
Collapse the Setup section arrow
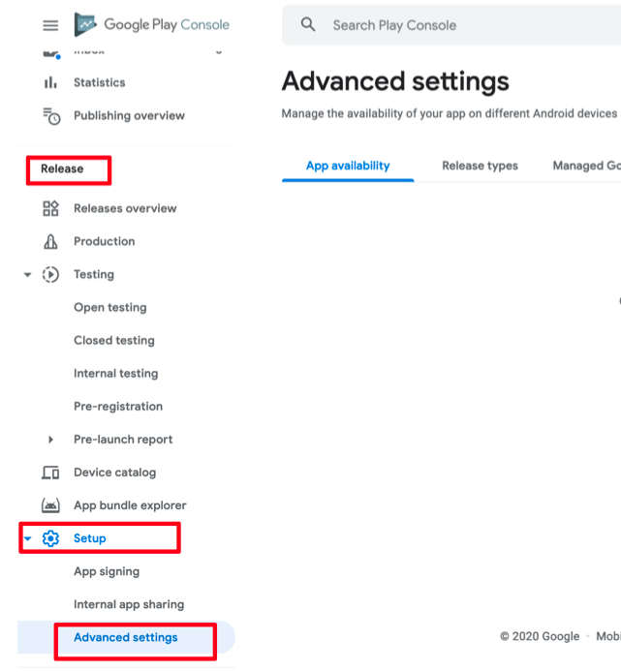point(27,538)
